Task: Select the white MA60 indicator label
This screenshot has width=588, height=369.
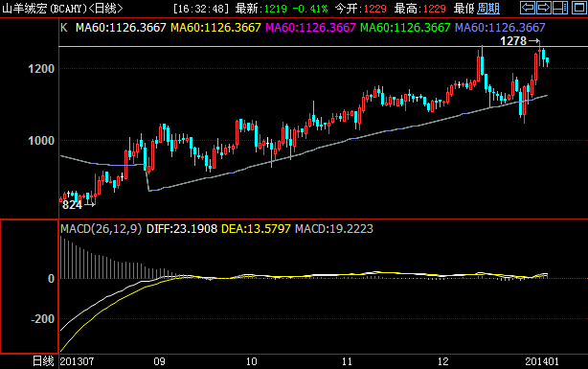Action: [x=121, y=28]
